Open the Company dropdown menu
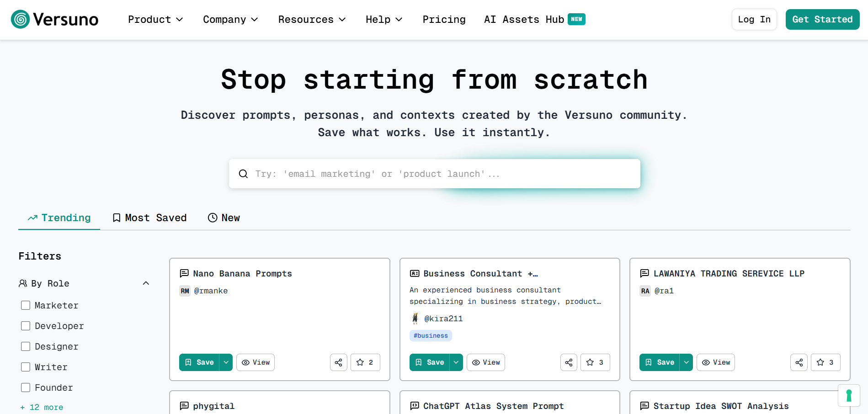 pos(230,19)
